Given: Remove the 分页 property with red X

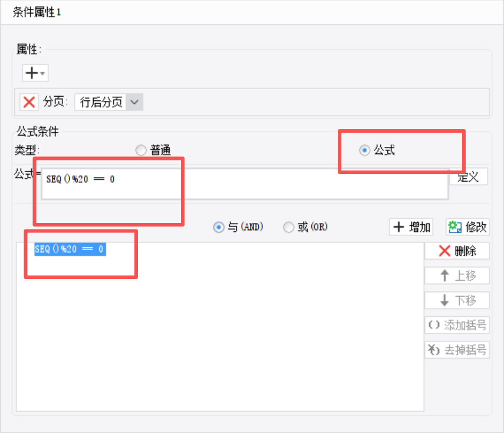Looking at the screenshot, I should 29,102.
